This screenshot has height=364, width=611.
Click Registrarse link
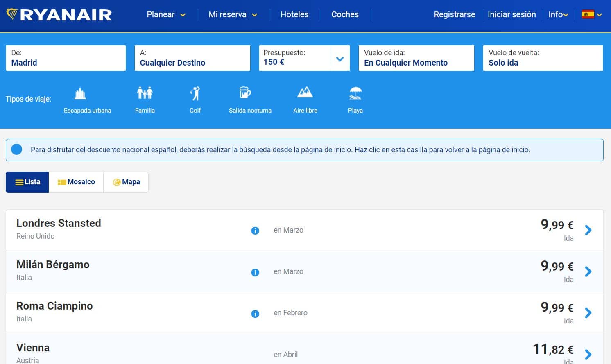click(455, 15)
